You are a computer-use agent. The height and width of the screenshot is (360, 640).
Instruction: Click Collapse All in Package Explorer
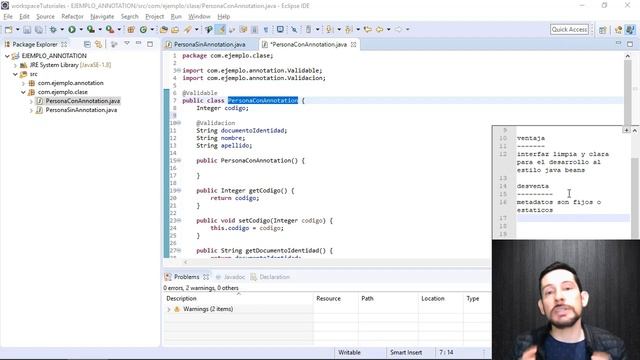click(x=87, y=44)
